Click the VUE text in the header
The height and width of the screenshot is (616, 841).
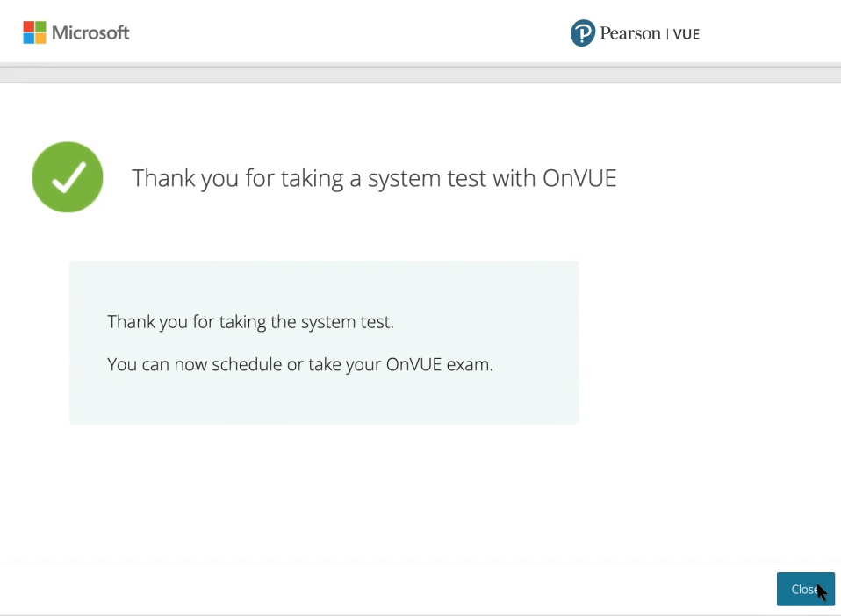[686, 34]
